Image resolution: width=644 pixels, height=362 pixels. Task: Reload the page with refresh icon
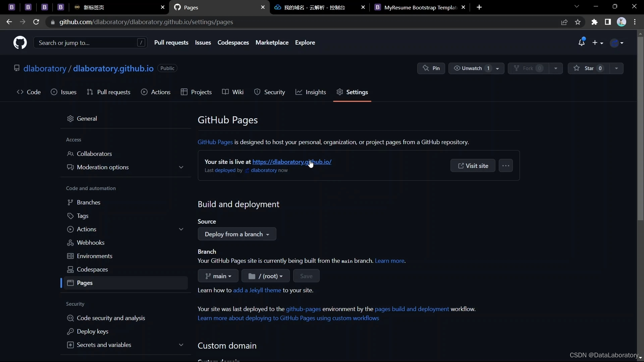point(36,22)
